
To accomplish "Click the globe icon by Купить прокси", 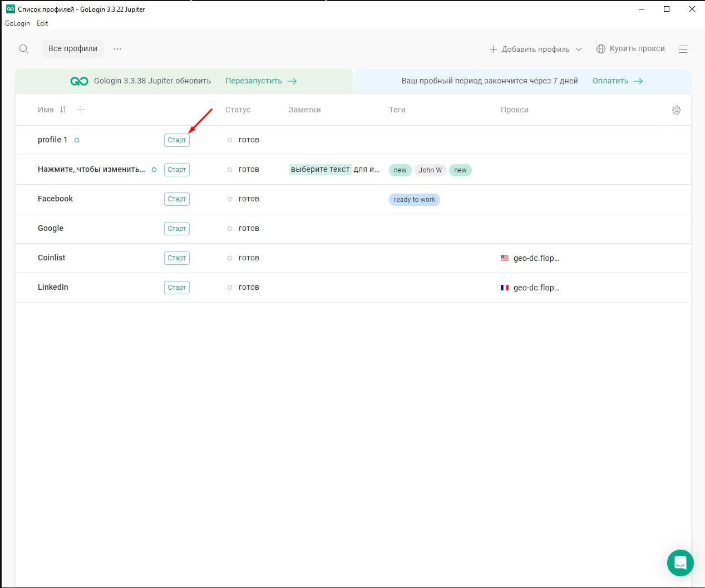I will tap(601, 49).
